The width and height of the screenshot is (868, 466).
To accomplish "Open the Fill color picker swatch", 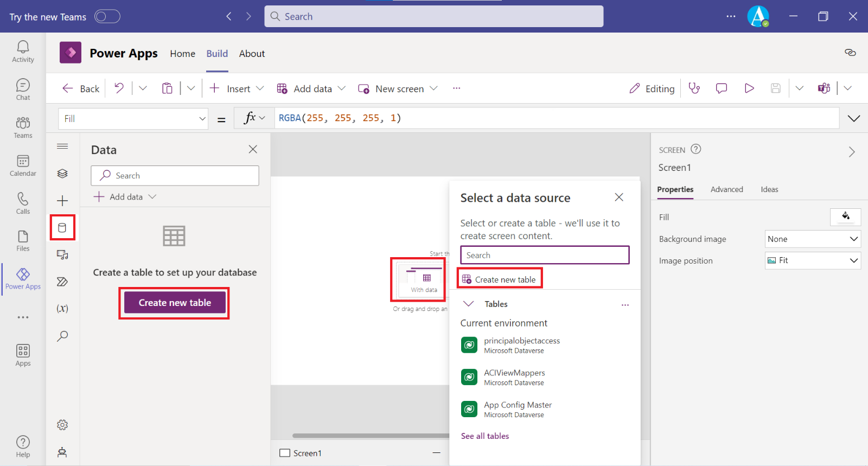I will (x=845, y=217).
